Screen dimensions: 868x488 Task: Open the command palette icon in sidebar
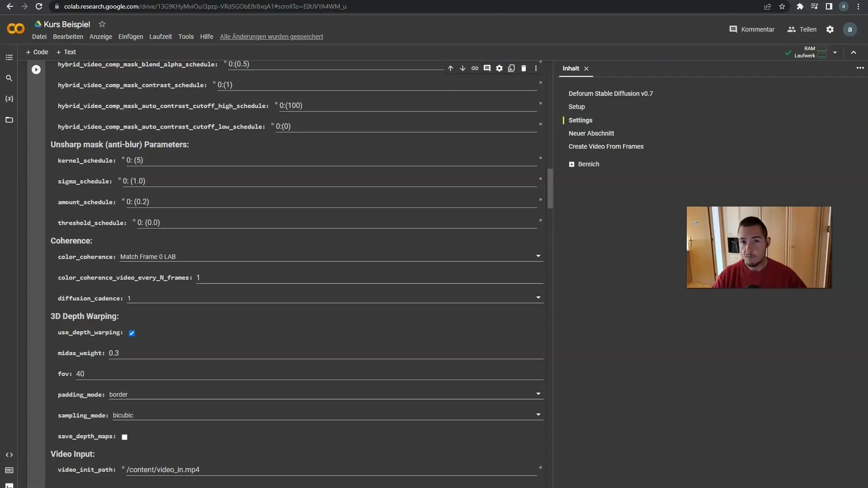point(9,470)
